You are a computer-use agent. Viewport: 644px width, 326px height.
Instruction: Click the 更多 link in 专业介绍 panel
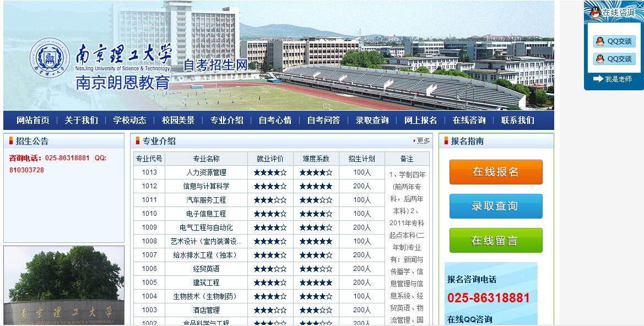pyautogui.click(x=422, y=141)
